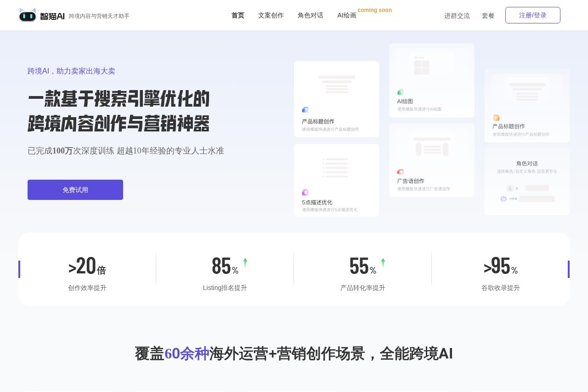The width and height of the screenshot is (588, 392).
Task: Click the 免费试用 button
Action: [x=75, y=190]
